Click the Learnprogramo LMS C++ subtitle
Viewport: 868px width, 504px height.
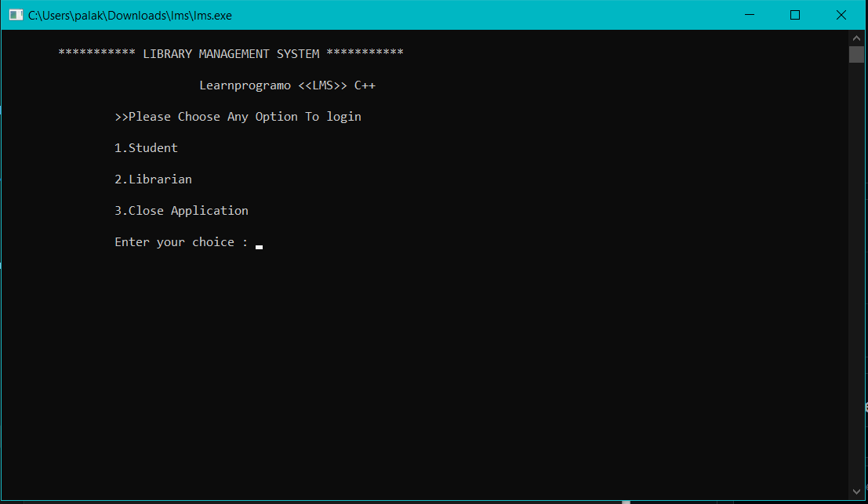(286, 85)
